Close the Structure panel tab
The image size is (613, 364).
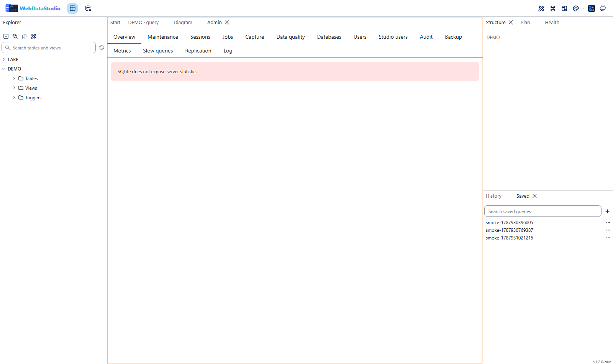point(511,23)
